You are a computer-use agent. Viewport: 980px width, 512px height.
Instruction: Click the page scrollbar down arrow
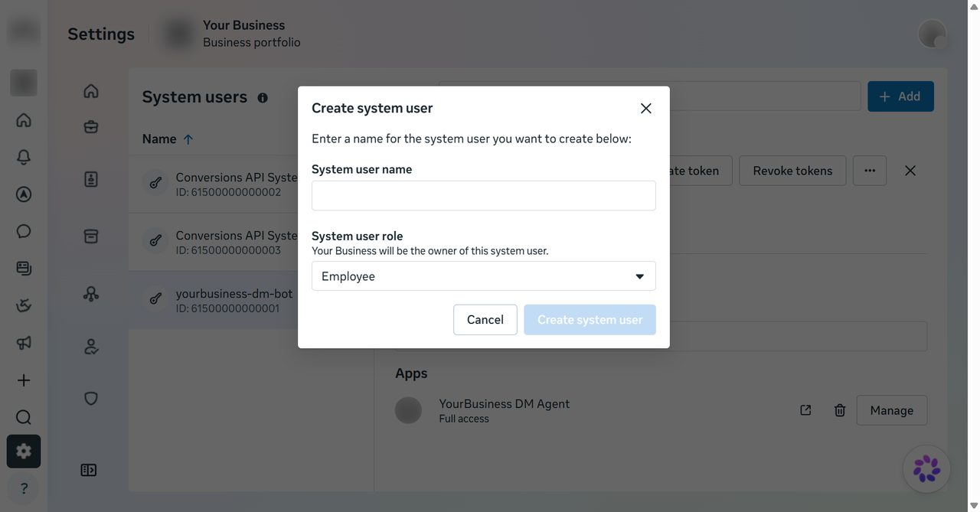[974, 506]
